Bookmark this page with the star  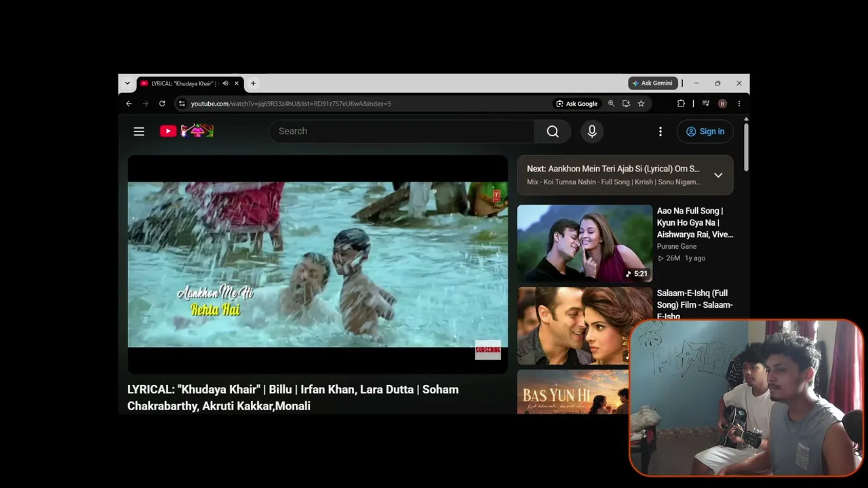[x=641, y=104]
